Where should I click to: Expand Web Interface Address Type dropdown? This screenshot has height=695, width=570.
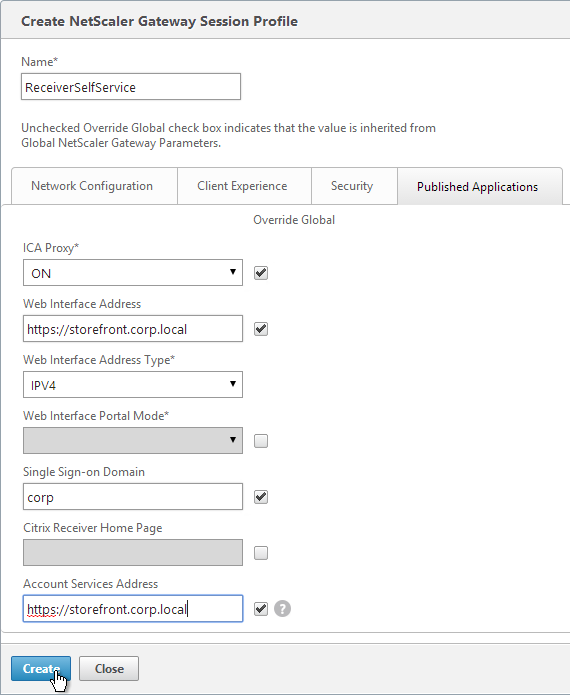pyautogui.click(x=133, y=385)
